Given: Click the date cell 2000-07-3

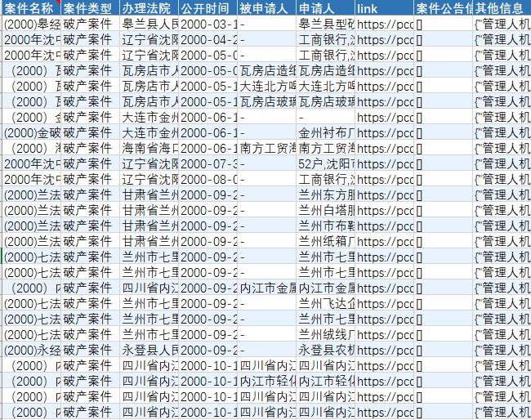Looking at the screenshot, I should 207,163.
